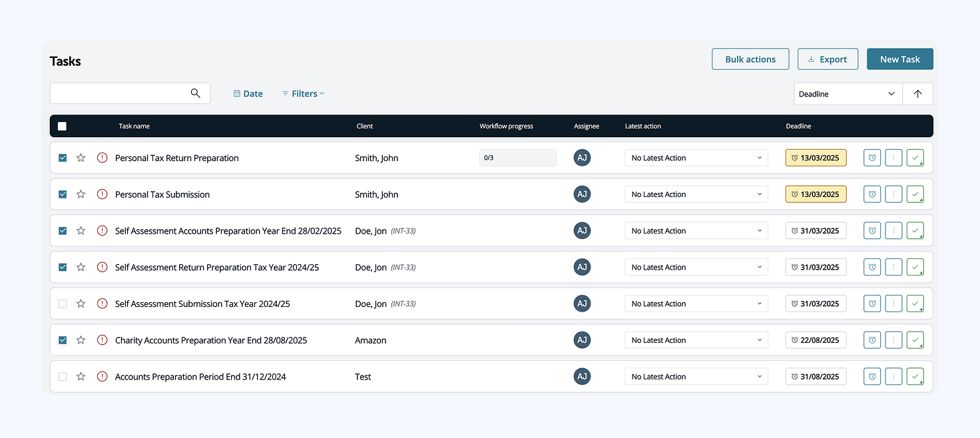
Task: Open alarm reminder for Personal Tax Return Preparation
Action: (872, 158)
